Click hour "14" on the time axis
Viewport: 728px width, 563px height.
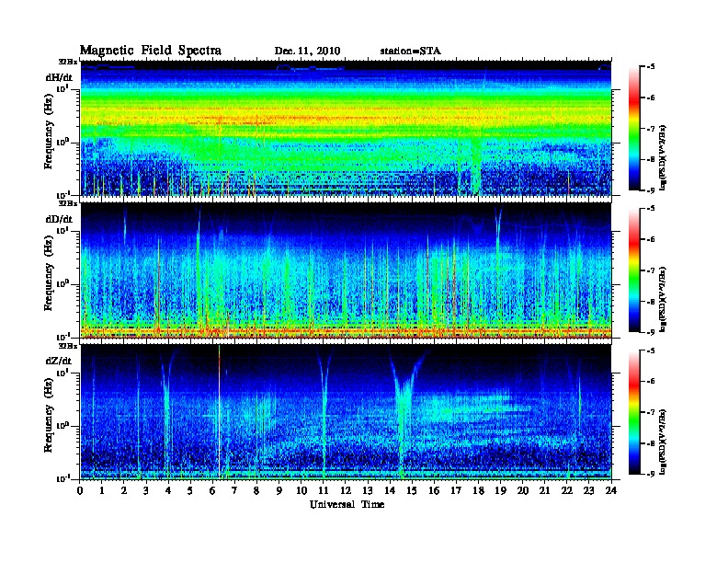coord(390,490)
